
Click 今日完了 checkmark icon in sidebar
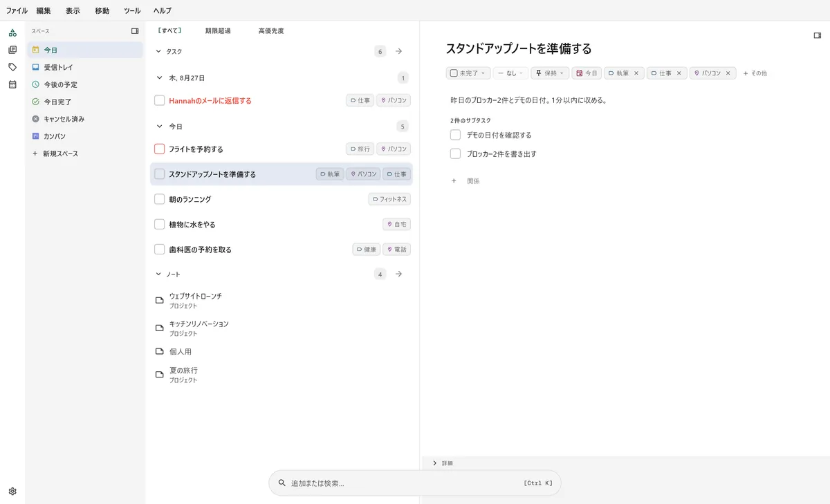click(x=36, y=102)
